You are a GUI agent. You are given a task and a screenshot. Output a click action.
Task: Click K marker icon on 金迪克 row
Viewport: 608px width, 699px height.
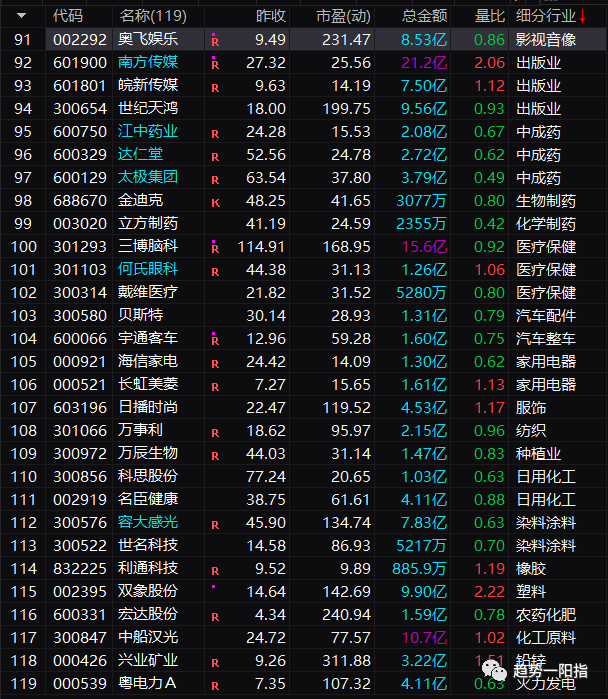215,203
